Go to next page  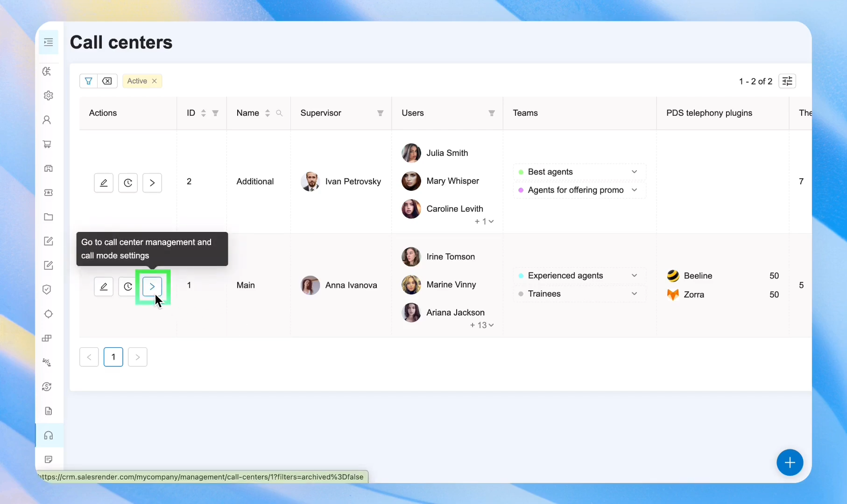click(x=138, y=357)
